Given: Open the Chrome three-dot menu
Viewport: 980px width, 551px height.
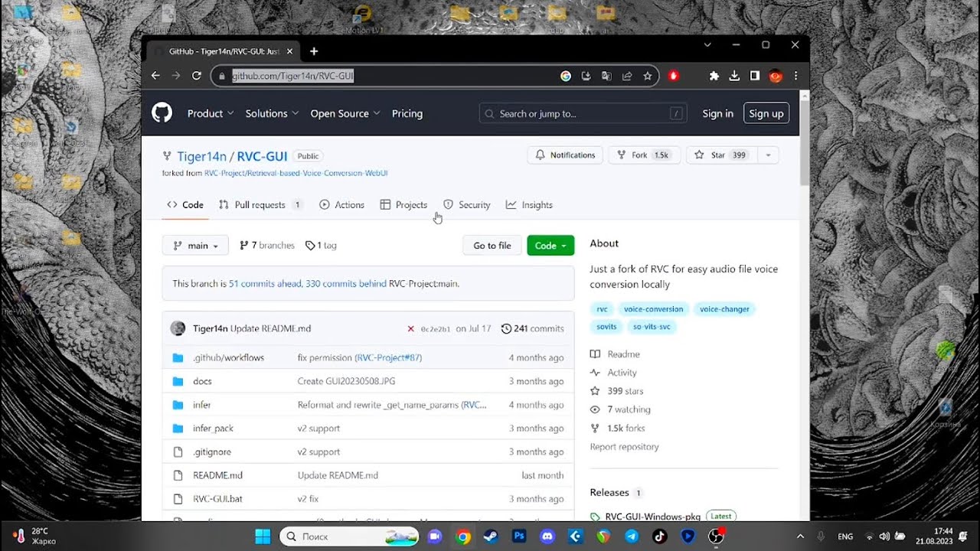Looking at the screenshot, I should coord(795,76).
